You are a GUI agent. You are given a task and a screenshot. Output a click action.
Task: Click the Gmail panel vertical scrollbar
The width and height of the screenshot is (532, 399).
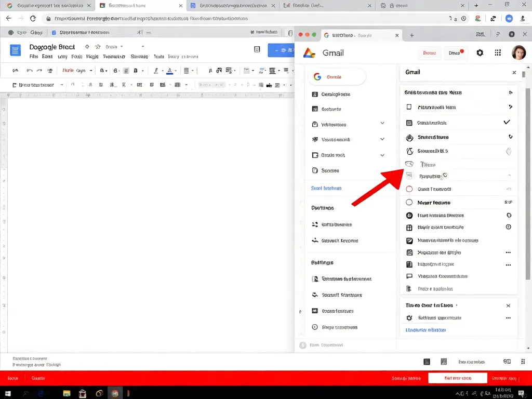pyautogui.click(x=528, y=183)
